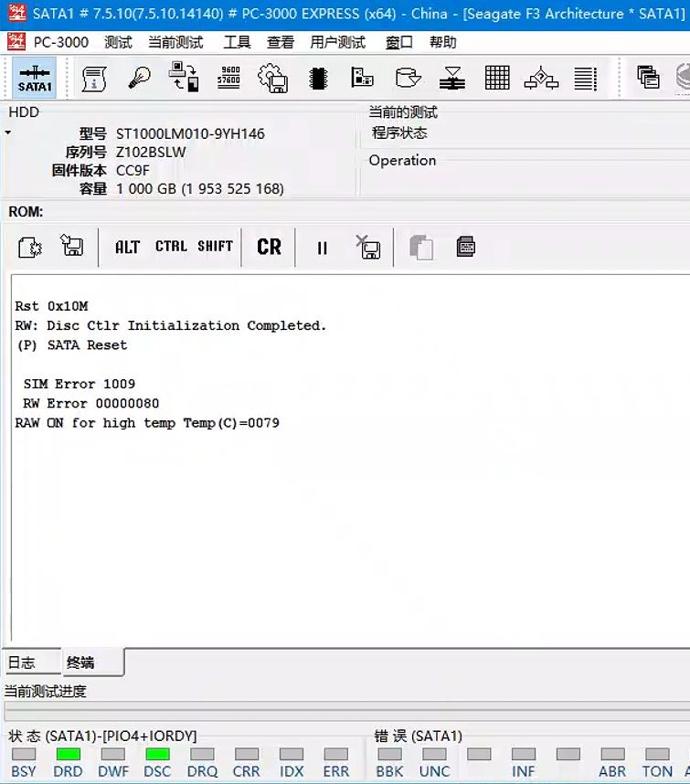Click the SATA1 port toolbar button
690x784 pixels.
coord(34,78)
